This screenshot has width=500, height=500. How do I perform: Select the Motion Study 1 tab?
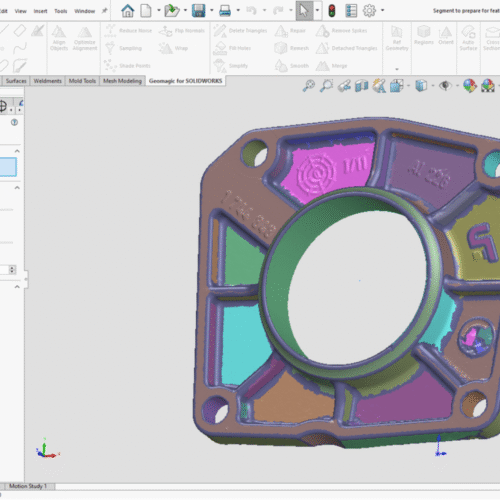coord(28,486)
